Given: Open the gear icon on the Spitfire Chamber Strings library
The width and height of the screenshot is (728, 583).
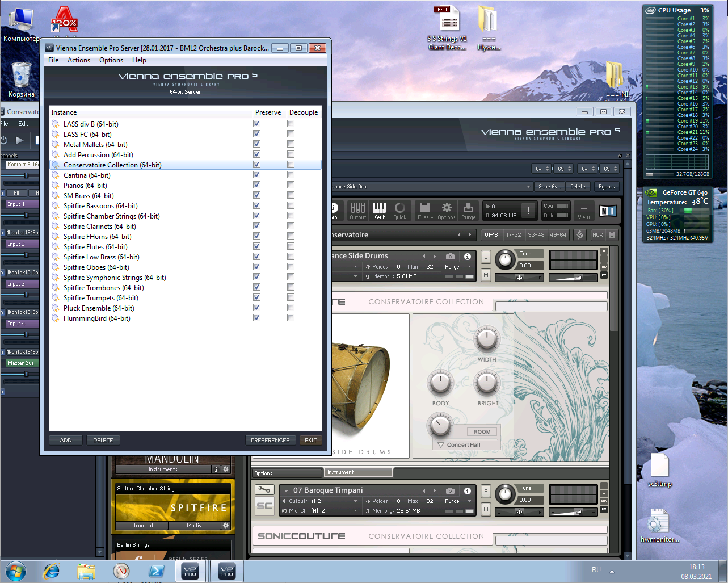Looking at the screenshot, I should coord(226,526).
